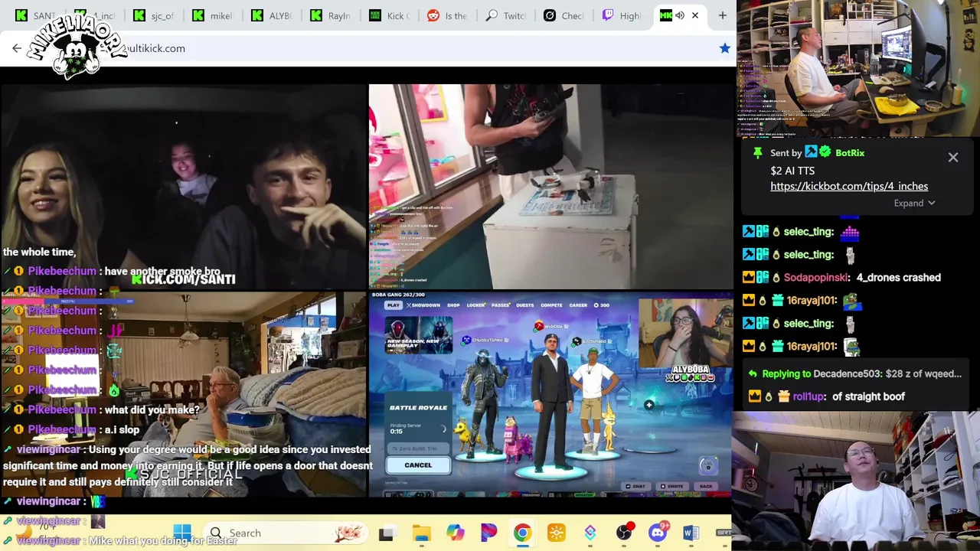Go back using the browser back arrow

(17, 48)
